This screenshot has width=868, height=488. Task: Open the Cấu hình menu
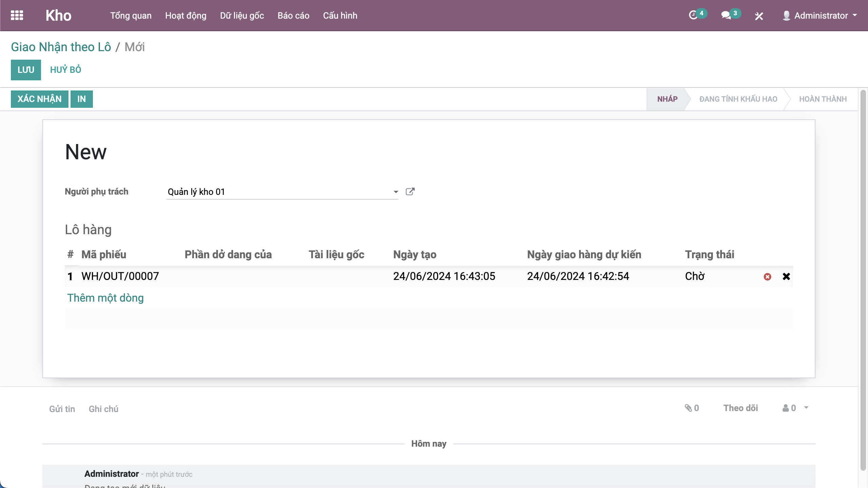point(340,16)
